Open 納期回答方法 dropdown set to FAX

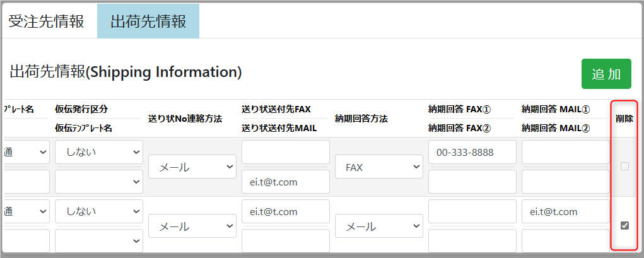pyautogui.click(x=378, y=167)
